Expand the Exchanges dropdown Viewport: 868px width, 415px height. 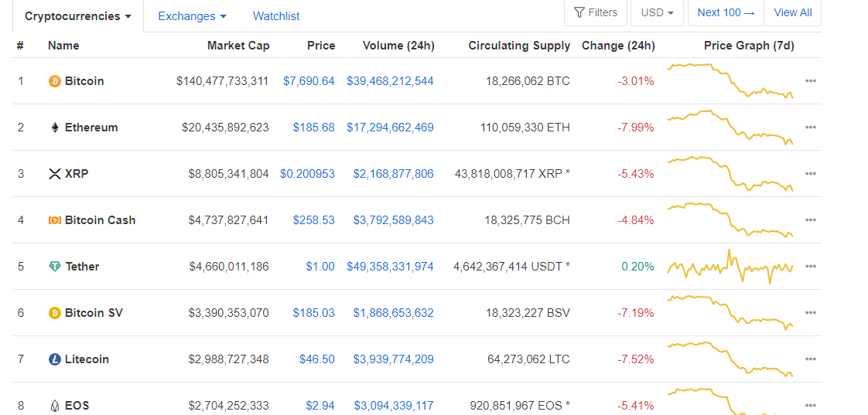tap(192, 16)
